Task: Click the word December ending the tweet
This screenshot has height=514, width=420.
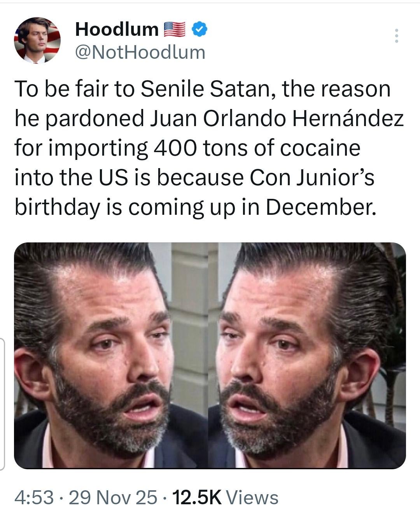Action: tap(321, 207)
